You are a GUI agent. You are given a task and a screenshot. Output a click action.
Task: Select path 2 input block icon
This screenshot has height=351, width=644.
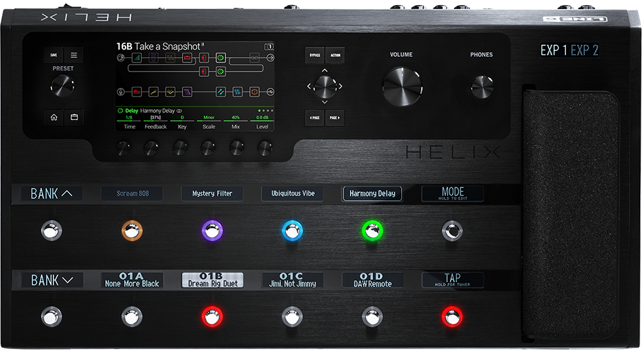click(121, 92)
